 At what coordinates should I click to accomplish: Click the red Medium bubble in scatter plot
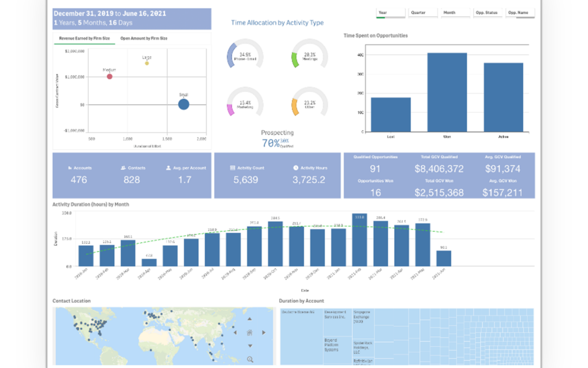pos(109,76)
